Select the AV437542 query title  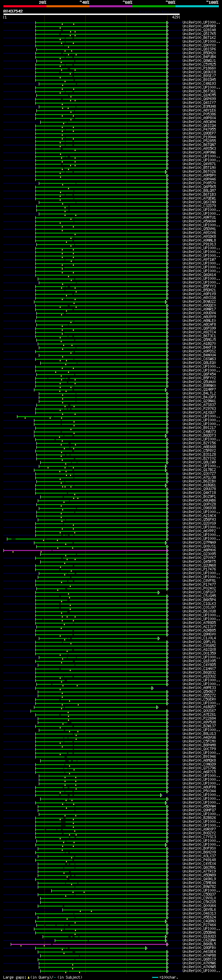(13, 11)
